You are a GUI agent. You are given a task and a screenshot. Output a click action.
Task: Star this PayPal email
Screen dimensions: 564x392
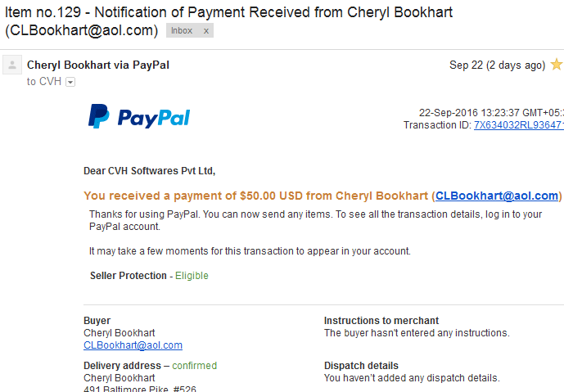(557, 65)
